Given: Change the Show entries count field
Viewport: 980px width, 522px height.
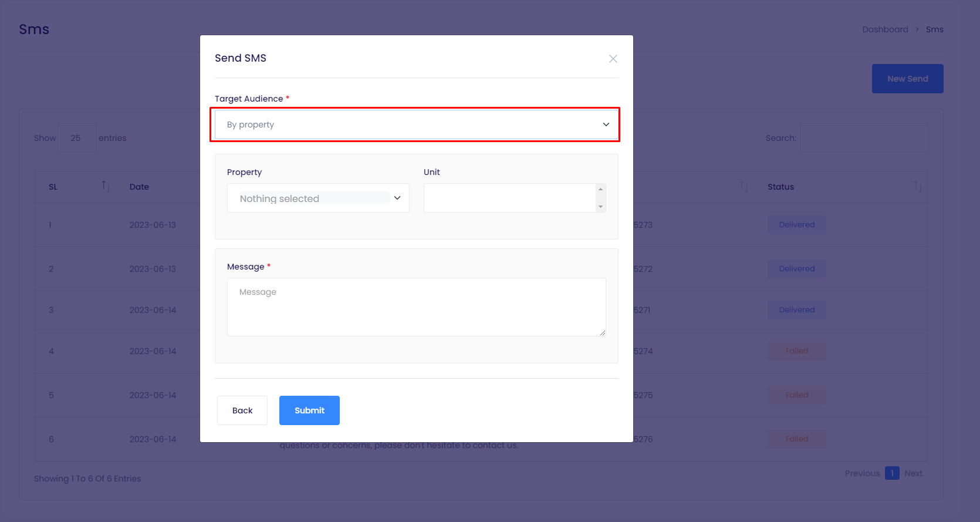Looking at the screenshot, I should coord(77,138).
